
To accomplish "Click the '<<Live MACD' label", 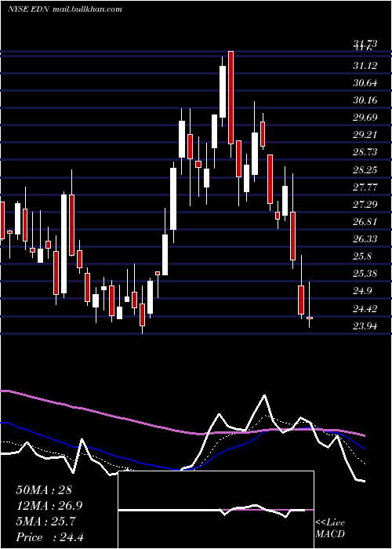I will (330, 528).
